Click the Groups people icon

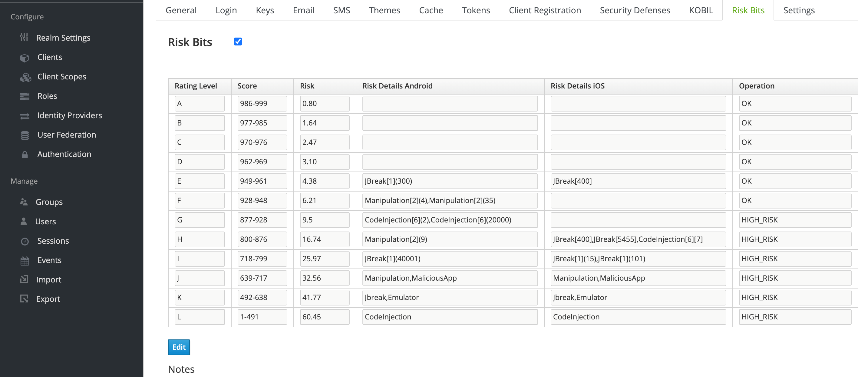(x=24, y=202)
